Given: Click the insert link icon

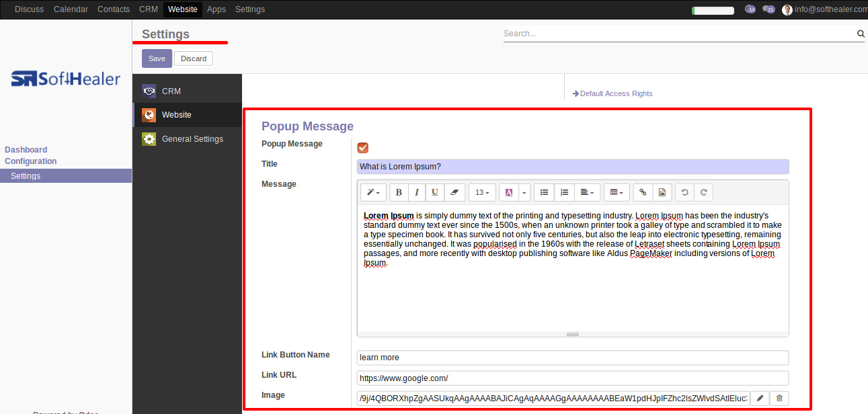Looking at the screenshot, I should pyautogui.click(x=643, y=192).
